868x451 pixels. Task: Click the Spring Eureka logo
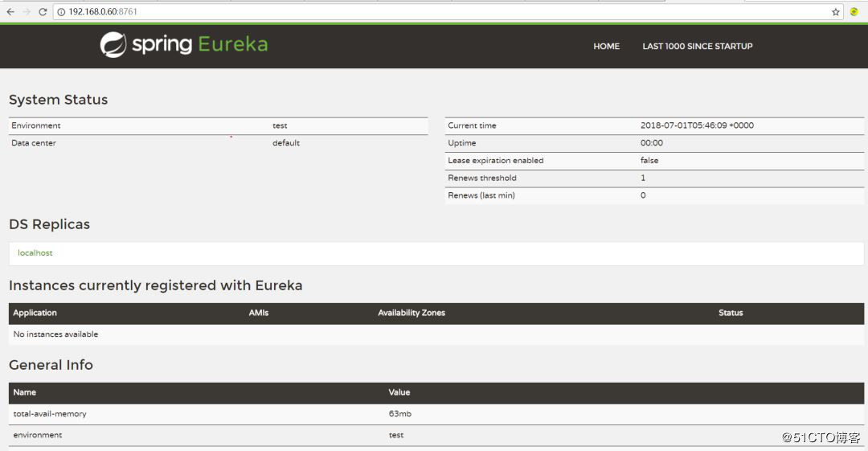point(184,44)
